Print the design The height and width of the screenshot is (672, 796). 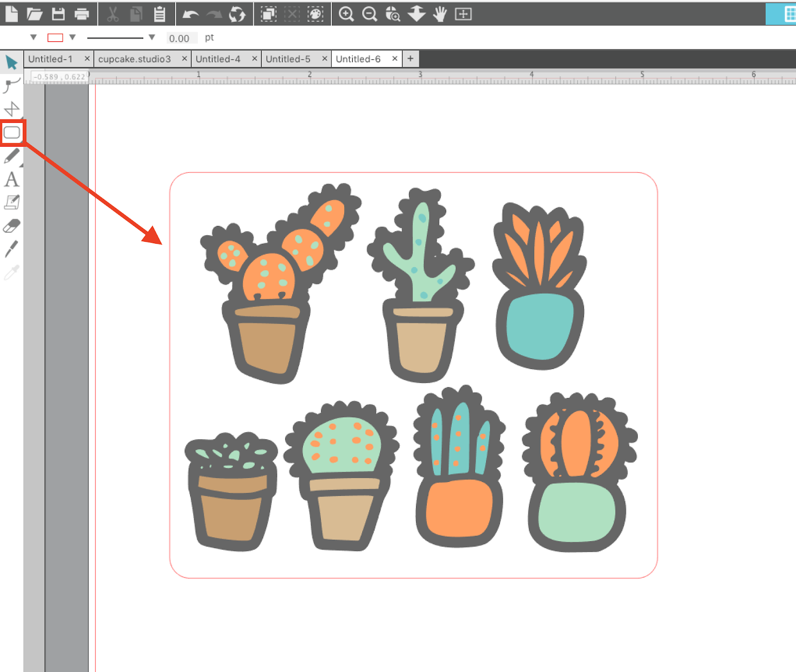[x=82, y=14]
